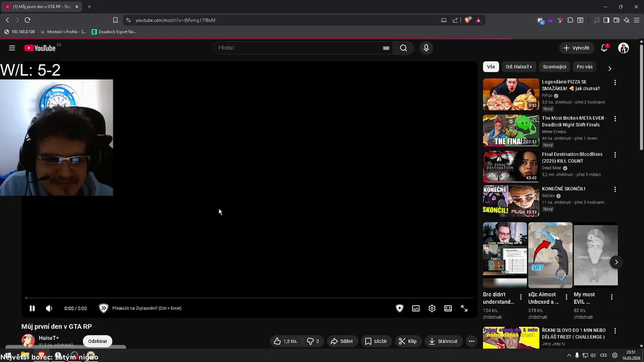Open the account avatar menu

point(623,48)
